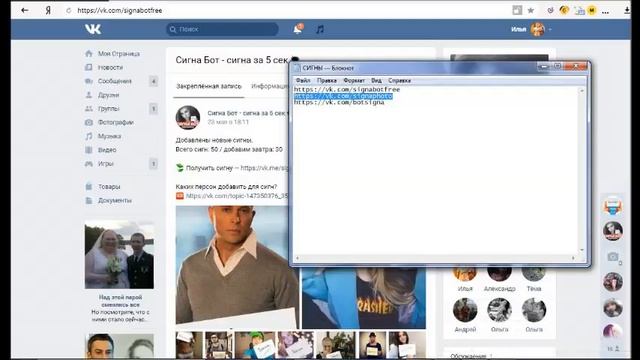Bookmark page with star icon
This screenshot has width=640, height=360.
click(x=531, y=11)
